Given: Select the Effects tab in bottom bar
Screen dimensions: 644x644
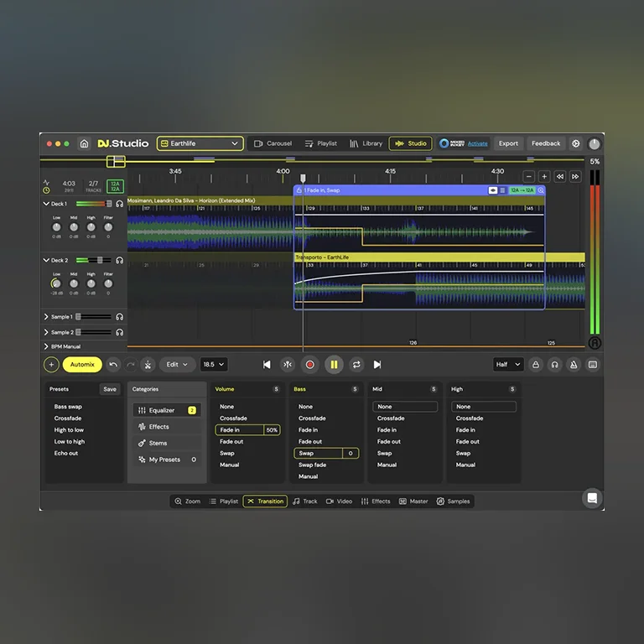Looking at the screenshot, I should pos(376,501).
